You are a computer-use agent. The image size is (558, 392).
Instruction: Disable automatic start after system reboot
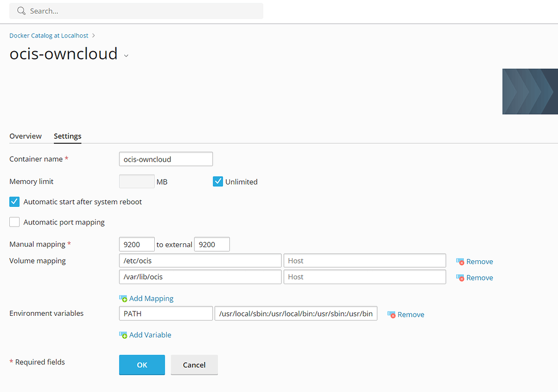click(x=14, y=201)
